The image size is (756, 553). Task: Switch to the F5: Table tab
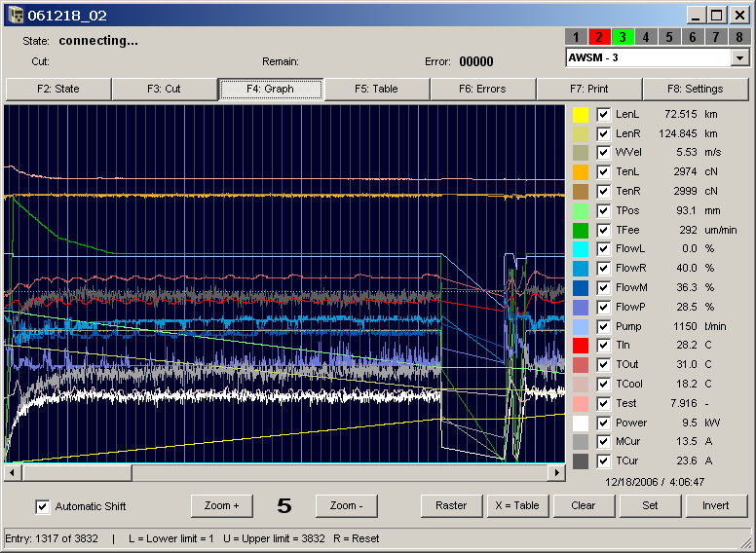[x=376, y=89]
